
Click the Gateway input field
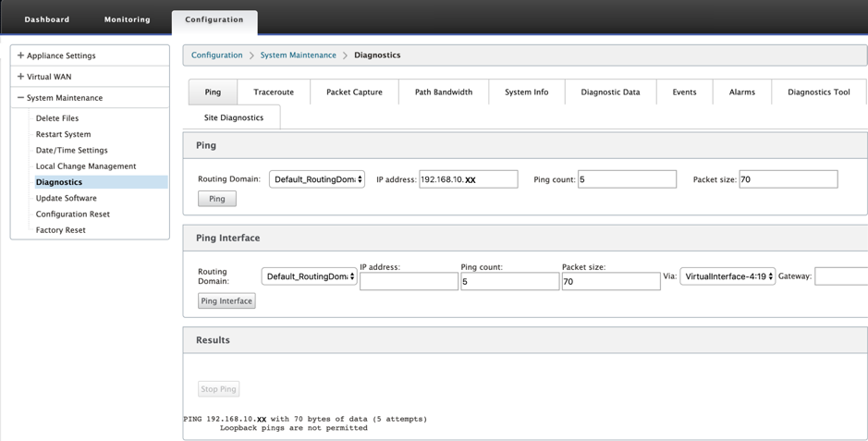(841, 276)
